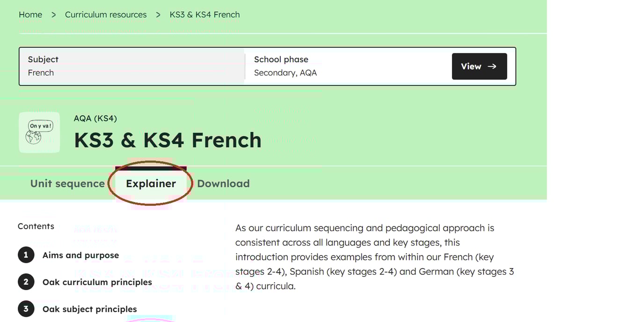This screenshot has height=322, width=644.
Task: Select Oak subject principles in the Contents list
Action: point(89,308)
